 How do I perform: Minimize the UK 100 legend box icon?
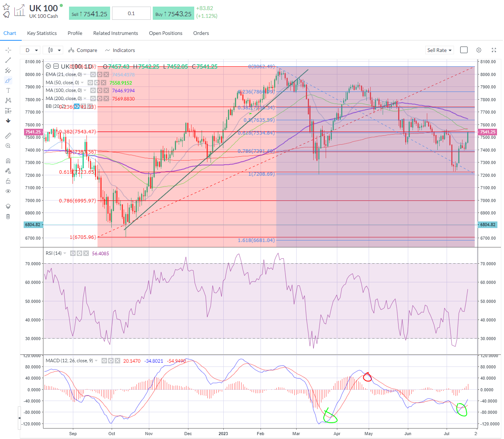pos(56,66)
